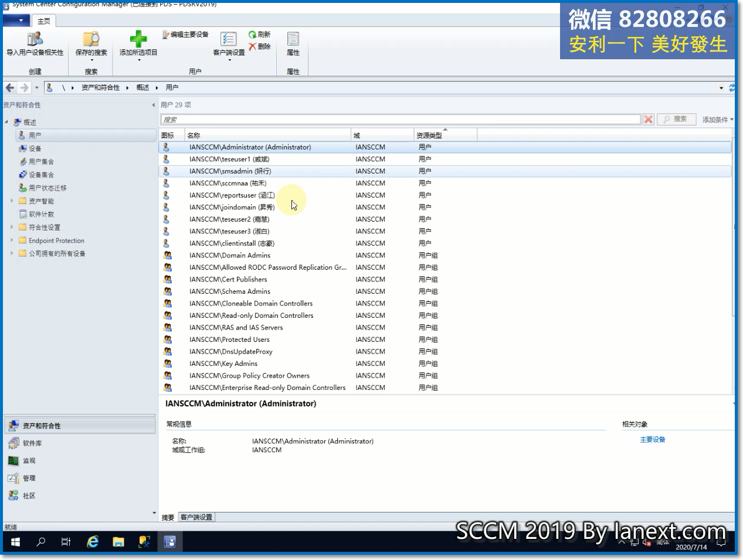Viewport: 743px width, 560px height.
Task: Click the Icon (图标) column header
Action: coord(172,135)
